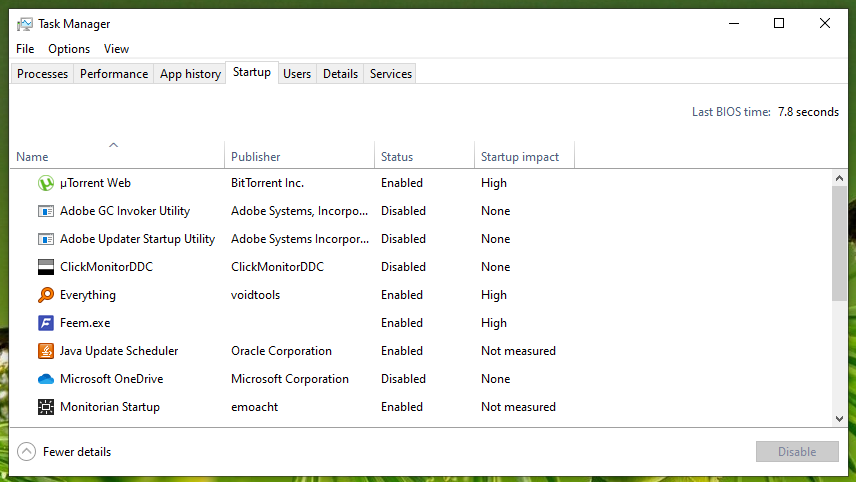Select the Everything entry name

pyautogui.click(x=88, y=295)
